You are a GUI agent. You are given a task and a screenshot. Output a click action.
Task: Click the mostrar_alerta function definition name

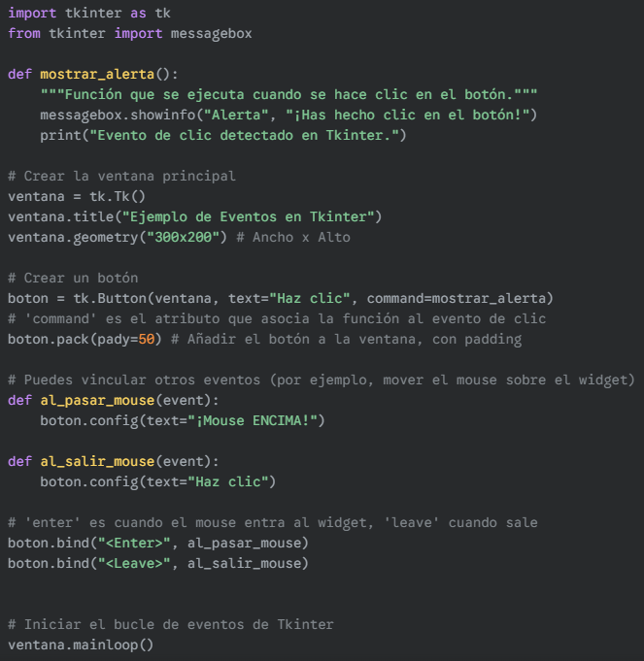(97, 74)
